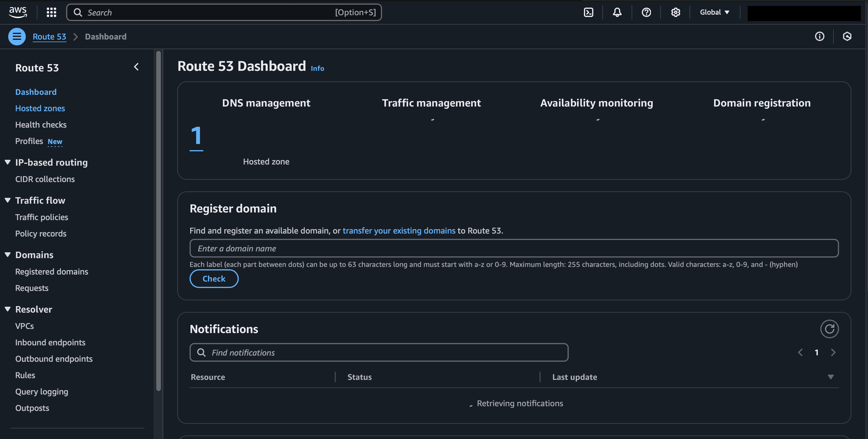Open Traffic policies

(x=42, y=217)
